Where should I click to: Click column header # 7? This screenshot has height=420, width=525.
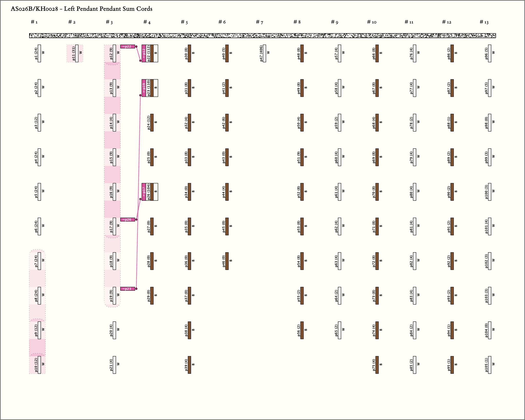coord(259,22)
